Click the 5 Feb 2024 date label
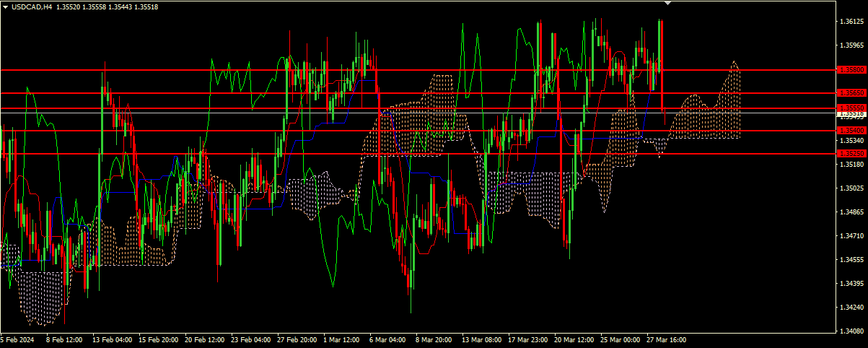Viewport: 868px width, 348px height. (x=18, y=339)
